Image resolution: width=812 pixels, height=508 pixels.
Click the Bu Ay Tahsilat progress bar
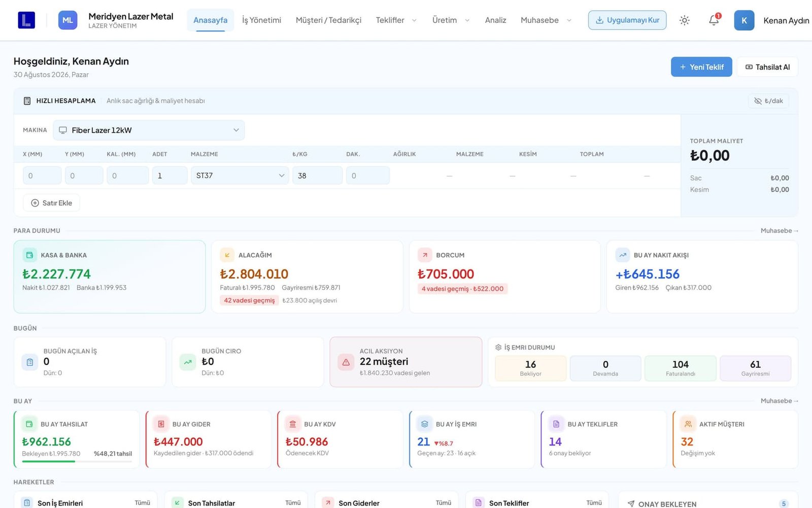(x=77, y=461)
